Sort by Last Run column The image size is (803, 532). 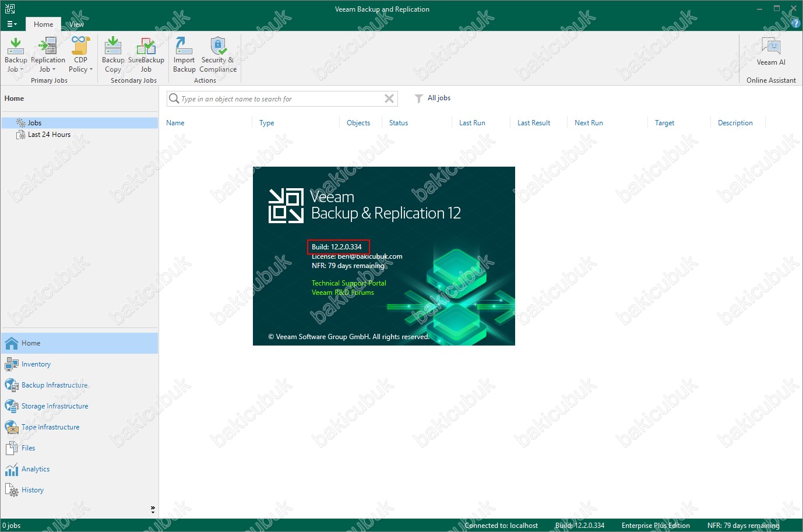(472, 123)
